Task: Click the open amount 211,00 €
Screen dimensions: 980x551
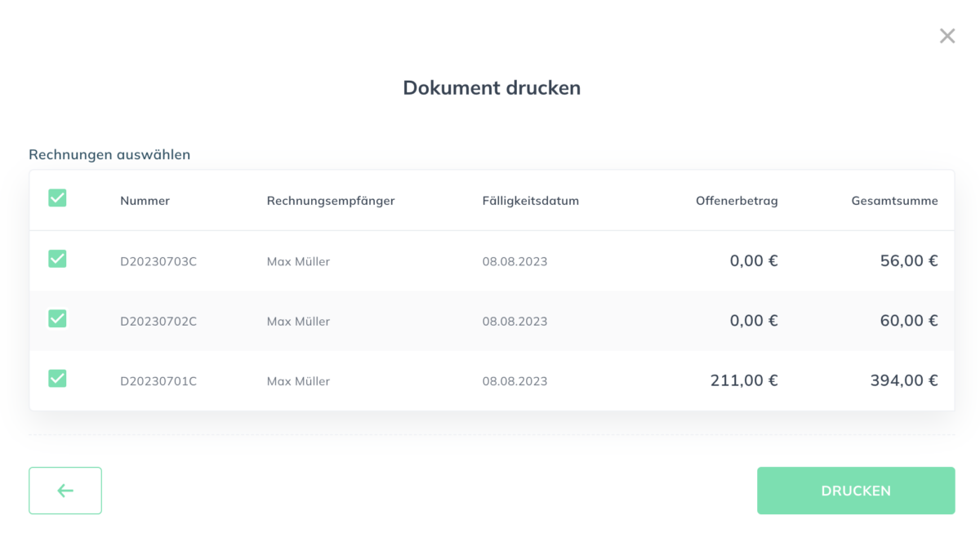Action: click(744, 380)
